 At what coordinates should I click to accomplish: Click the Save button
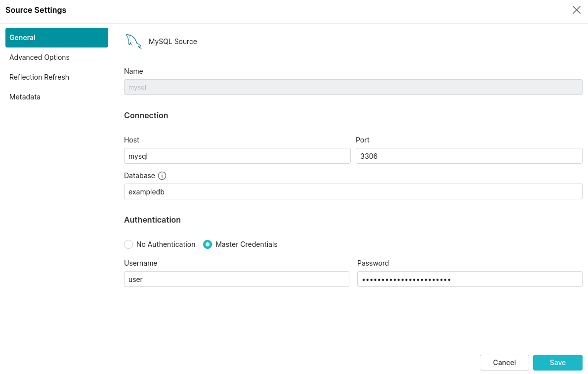pyautogui.click(x=557, y=363)
